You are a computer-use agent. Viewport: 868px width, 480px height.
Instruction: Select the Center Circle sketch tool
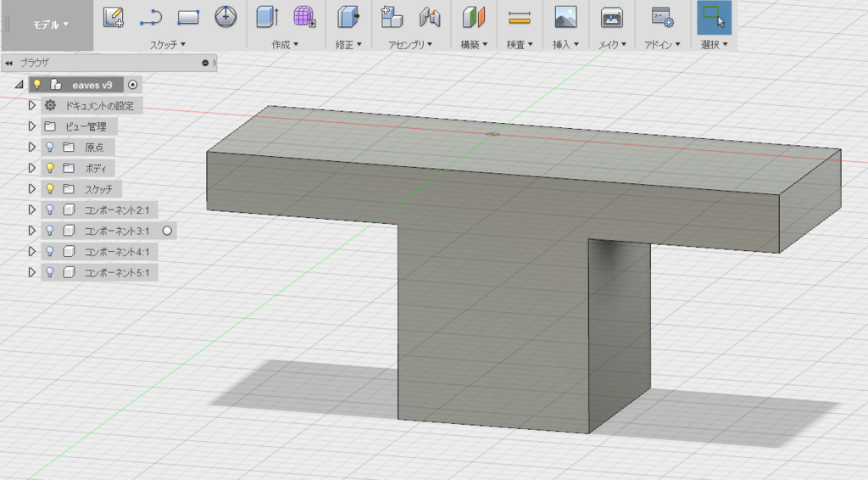[x=225, y=17]
